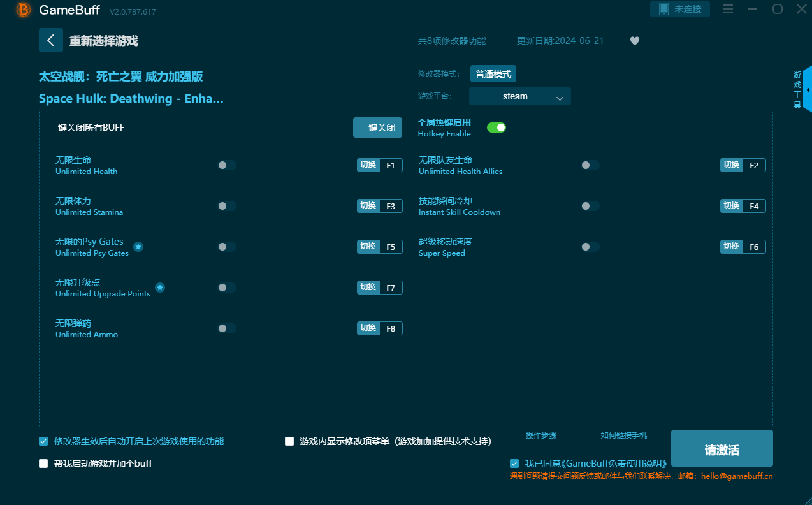Click the 更新日期:2024-06-21 text

(560, 41)
